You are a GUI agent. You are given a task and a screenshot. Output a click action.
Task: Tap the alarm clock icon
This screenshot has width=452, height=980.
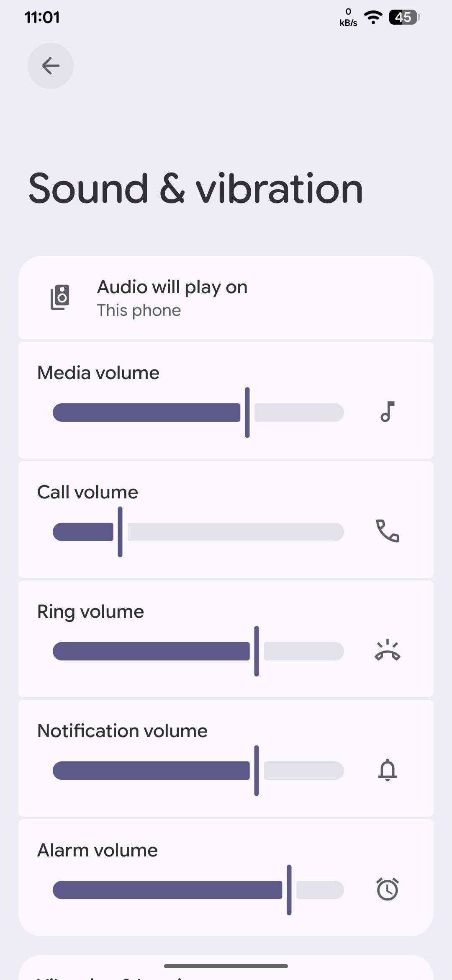(x=388, y=889)
